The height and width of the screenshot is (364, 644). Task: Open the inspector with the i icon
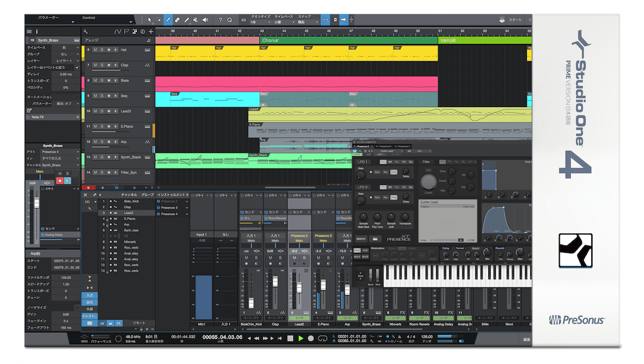[x=36, y=32]
